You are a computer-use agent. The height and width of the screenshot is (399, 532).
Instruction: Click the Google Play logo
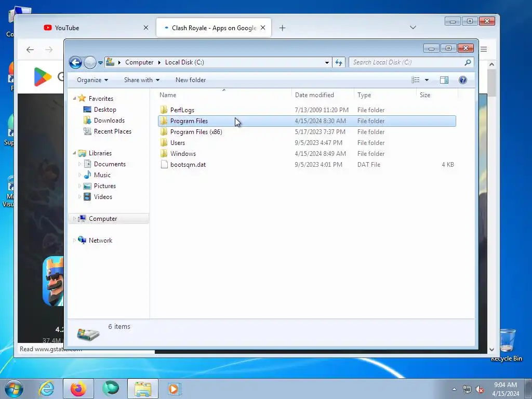point(43,77)
